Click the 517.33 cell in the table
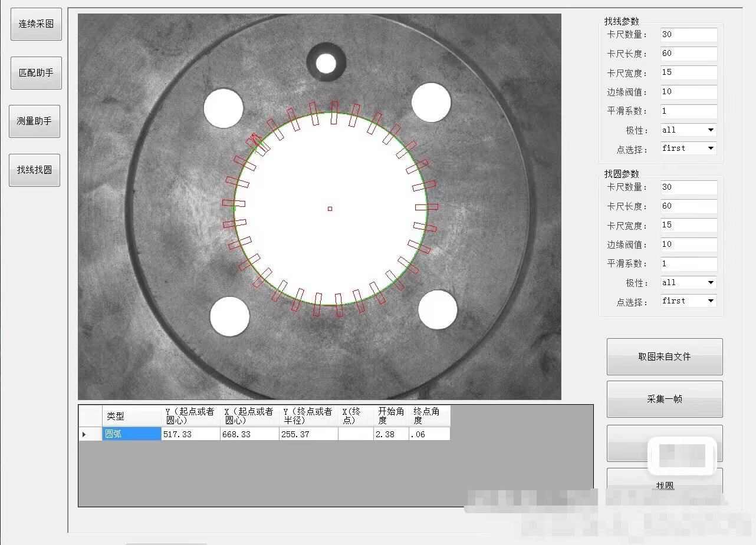The height and width of the screenshot is (545, 756). (x=190, y=434)
